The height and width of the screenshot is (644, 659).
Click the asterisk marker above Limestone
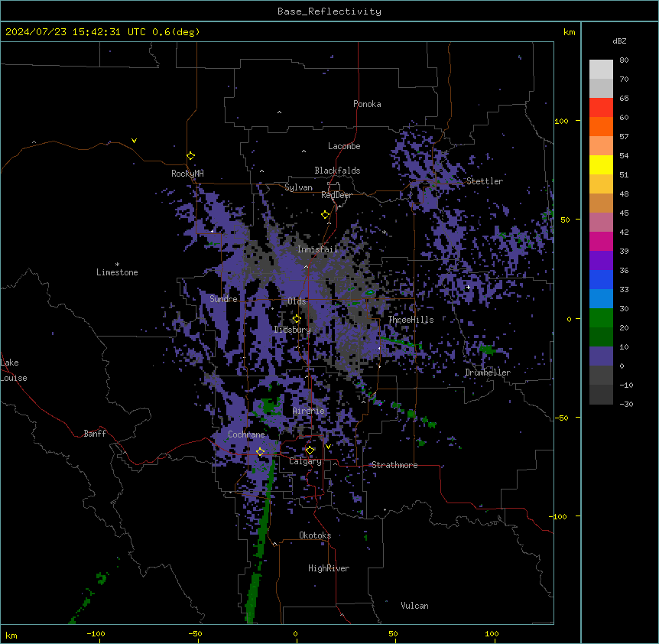point(117,265)
